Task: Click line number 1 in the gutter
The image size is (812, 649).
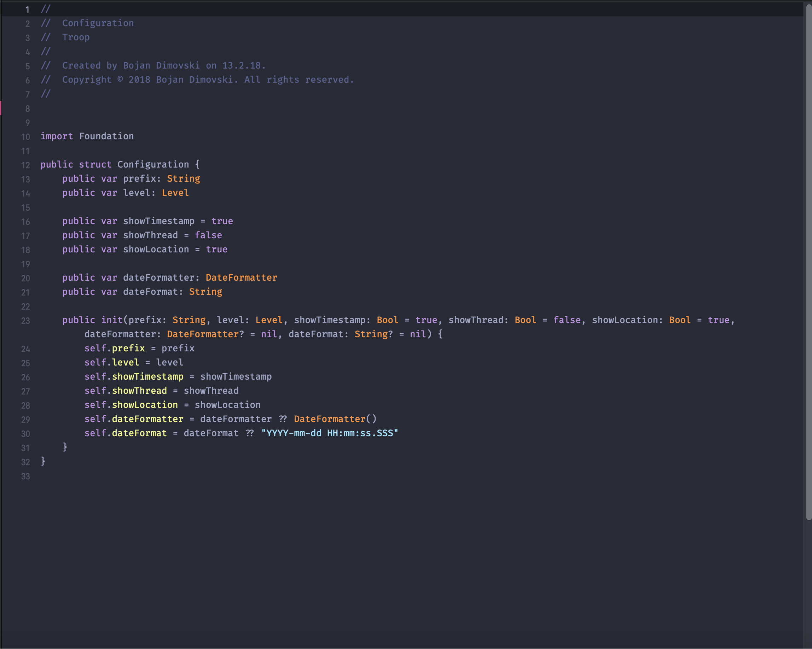Action: tap(27, 10)
